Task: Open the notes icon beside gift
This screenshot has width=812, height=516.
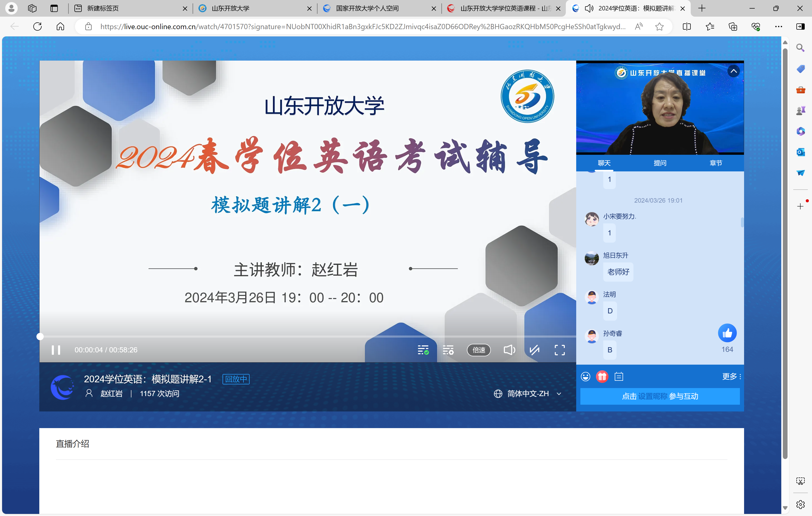Action: (x=619, y=377)
